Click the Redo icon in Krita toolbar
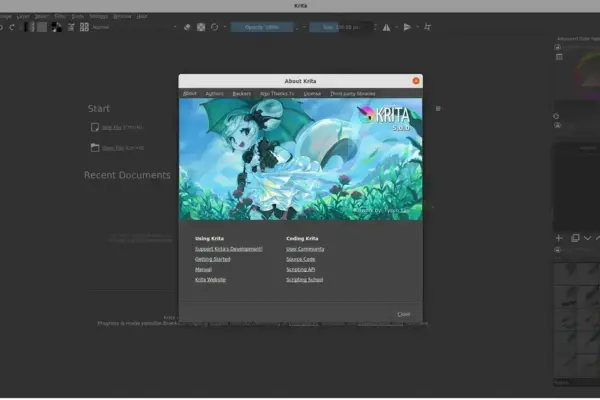Viewport: 600px width, 400px height. coord(12,27)
